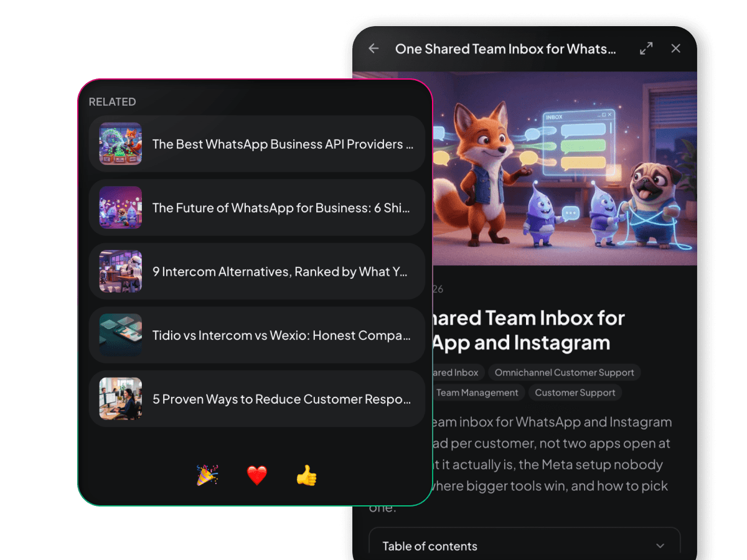Viewport: 747px width, 560px height.
Task: Open 'The Future of WhatsApp for Business' article
Action: pos(257,208)
